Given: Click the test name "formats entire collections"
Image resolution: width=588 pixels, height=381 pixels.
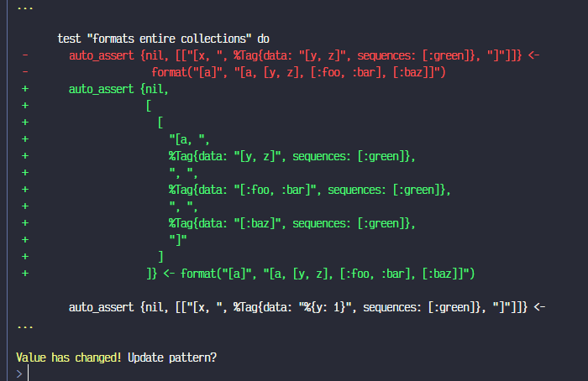Looking at the screenshot, I should tap(169, 39).
